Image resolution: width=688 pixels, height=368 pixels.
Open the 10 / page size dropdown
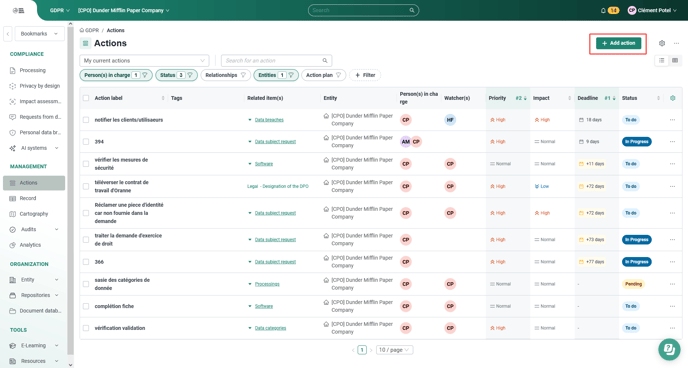(394, 350)
